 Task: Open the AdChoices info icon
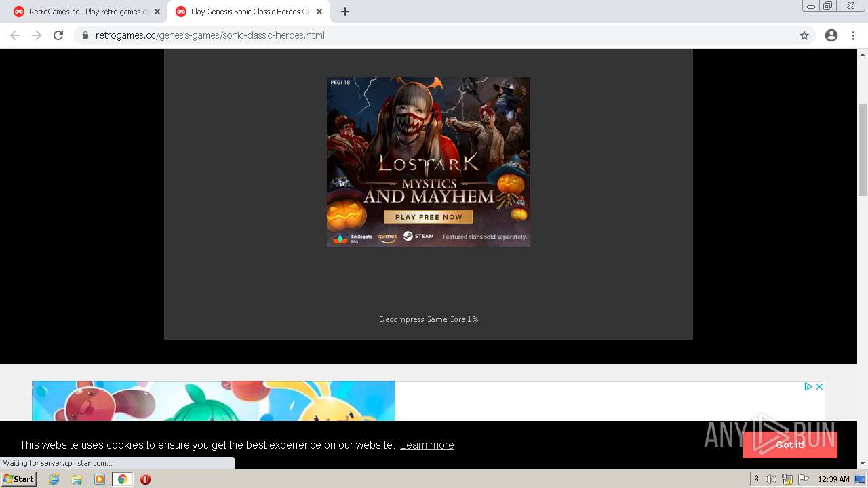(x=808, y=386)
